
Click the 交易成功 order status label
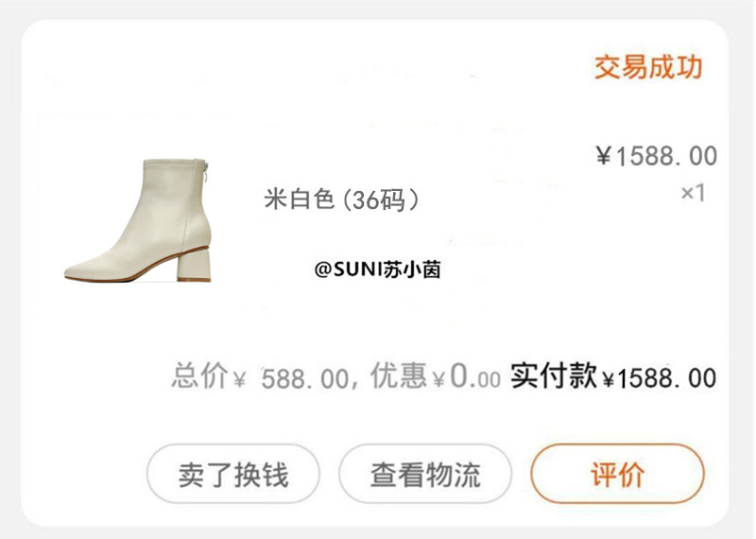(648, 66)
